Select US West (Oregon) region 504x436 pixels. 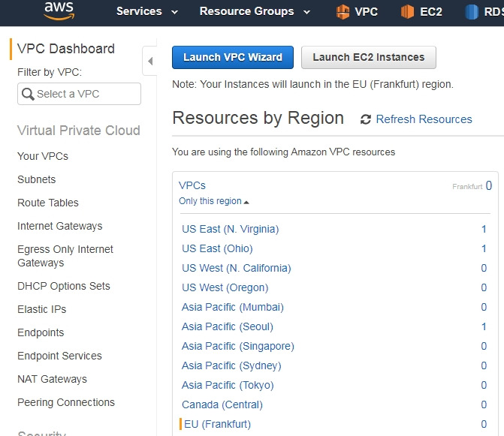(225, 287)
